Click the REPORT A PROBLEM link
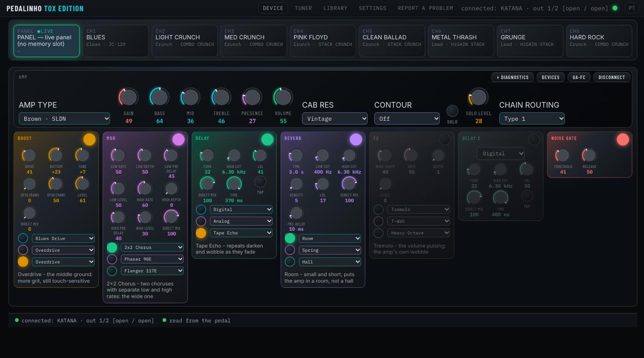The image size is (644, 358). pyautogui.click(x=425, y=8)
